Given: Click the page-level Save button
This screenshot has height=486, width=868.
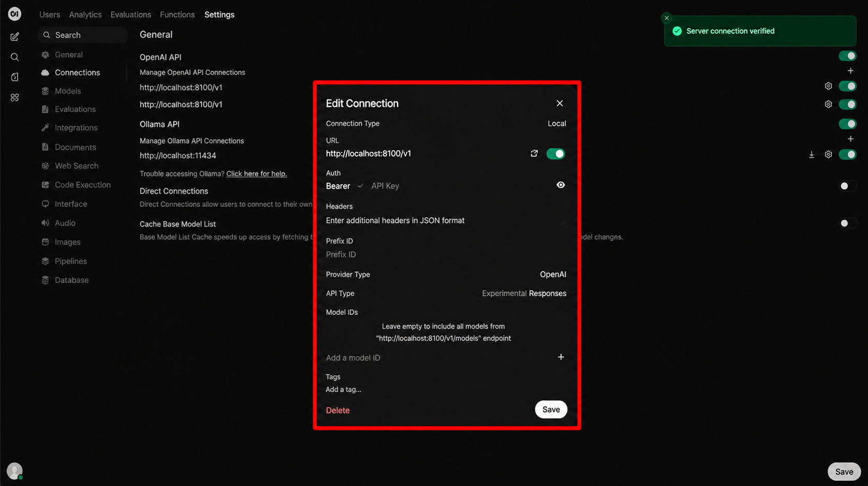Looking at the screenshot, I should 844,471.
